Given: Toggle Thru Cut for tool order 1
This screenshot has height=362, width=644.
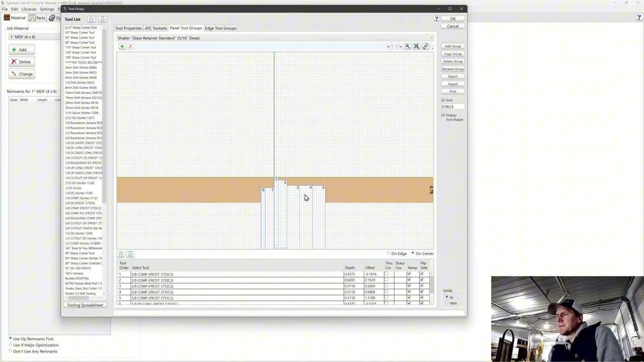Looking at the screenshot, I should pos(386,274).
